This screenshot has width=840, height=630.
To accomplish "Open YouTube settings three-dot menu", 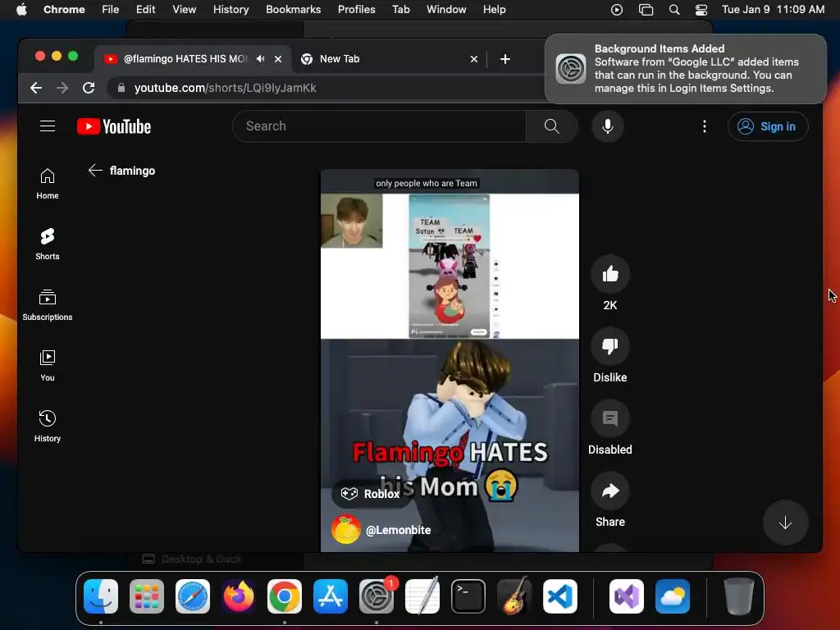I will click(705, 126).
